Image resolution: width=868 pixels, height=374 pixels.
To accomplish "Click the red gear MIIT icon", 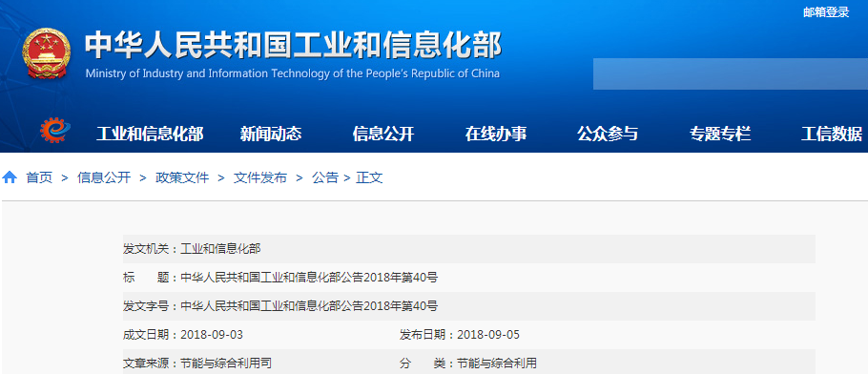I will coord(55,130).
